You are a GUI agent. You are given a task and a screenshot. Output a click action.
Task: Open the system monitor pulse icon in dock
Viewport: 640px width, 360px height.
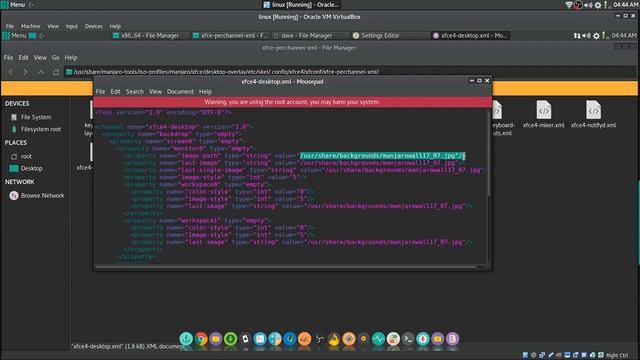click(378, 338)
